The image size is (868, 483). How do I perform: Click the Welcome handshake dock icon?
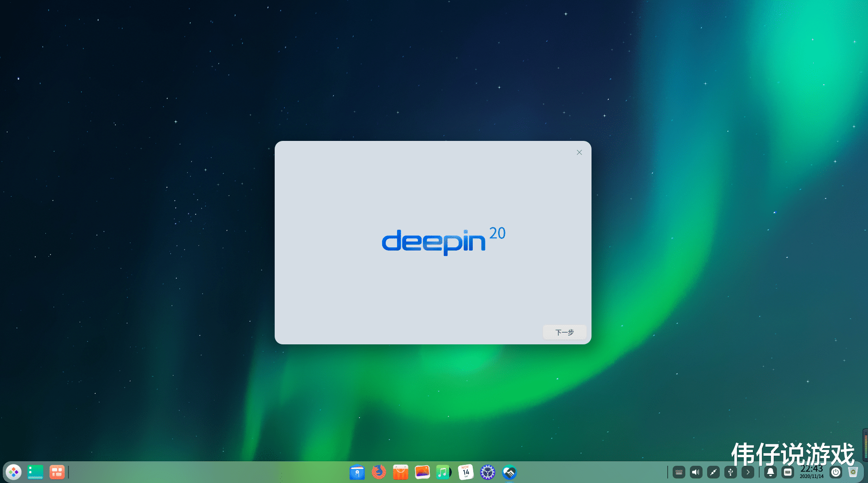coord(509,472)
